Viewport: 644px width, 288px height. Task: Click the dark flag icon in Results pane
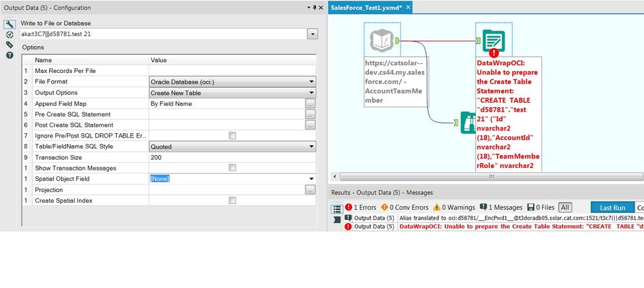(x=337, y=220)
